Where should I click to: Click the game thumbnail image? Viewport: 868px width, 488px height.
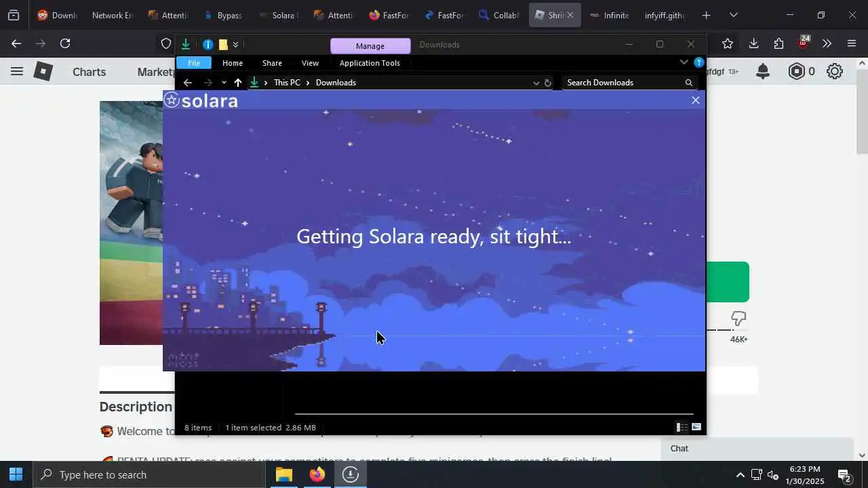132,222
